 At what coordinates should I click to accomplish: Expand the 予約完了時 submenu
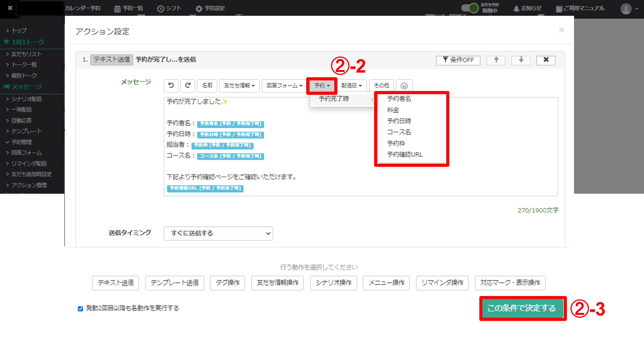(342, 99)
